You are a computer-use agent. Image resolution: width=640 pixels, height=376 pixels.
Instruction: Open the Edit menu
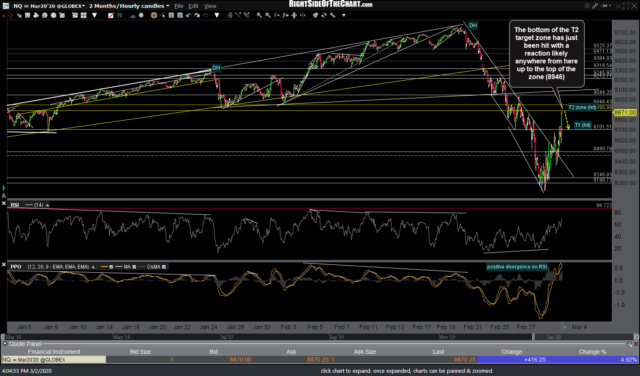(193, 6)
